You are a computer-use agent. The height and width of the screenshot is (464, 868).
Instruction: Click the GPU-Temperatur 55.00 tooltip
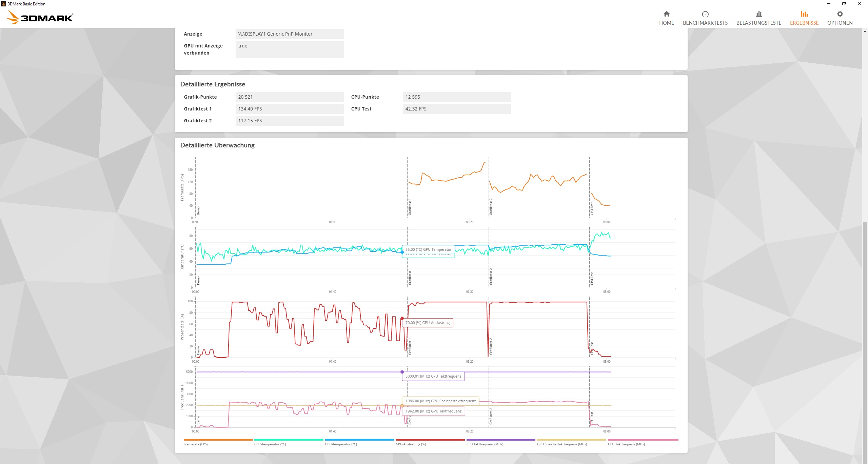click(x=428, y=249)
